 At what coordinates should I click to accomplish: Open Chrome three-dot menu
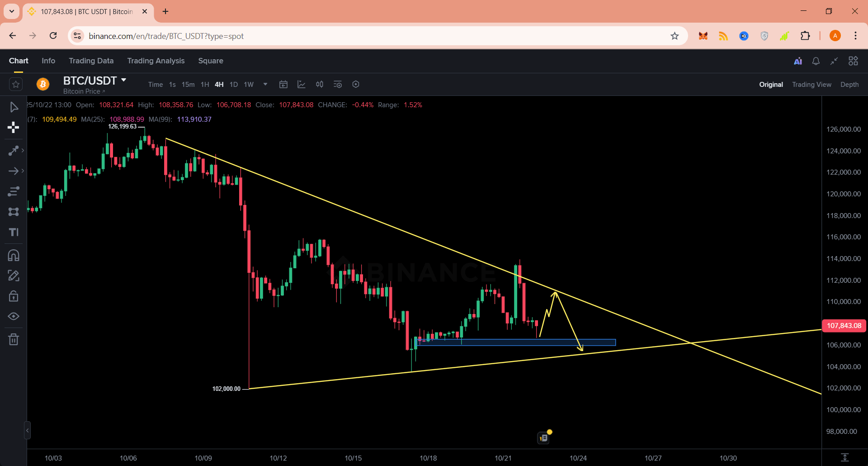click(855, 36)
